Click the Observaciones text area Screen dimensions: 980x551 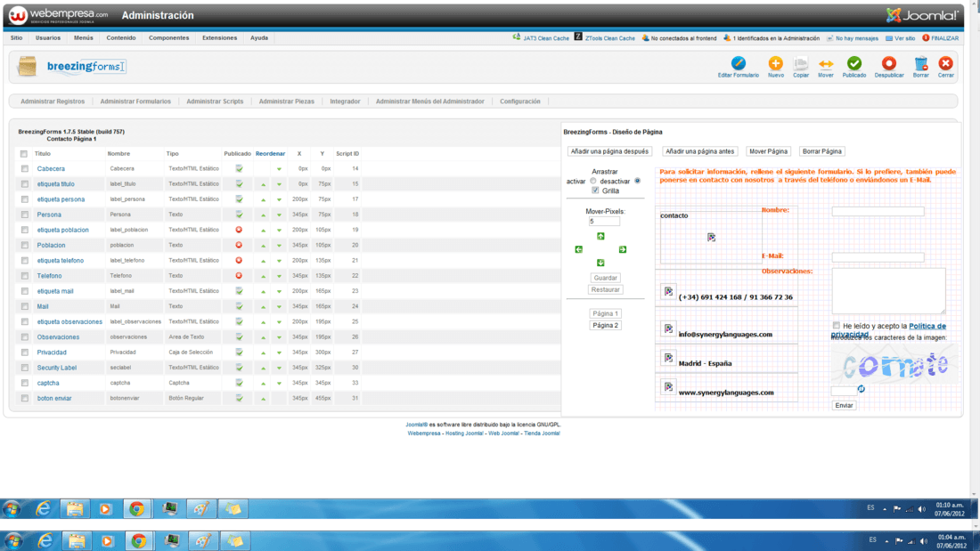[x=888, y=291]
